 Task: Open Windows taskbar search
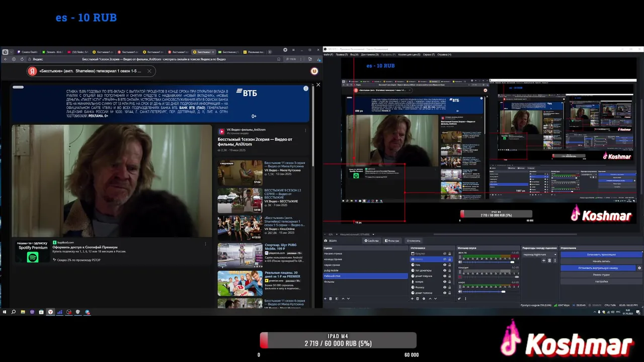[14, 312]
